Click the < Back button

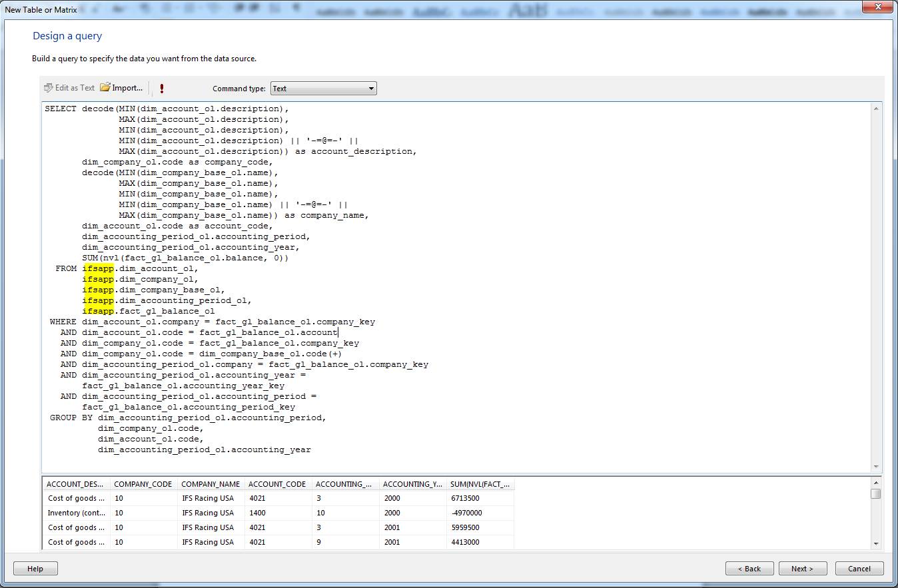click(749, 568)
